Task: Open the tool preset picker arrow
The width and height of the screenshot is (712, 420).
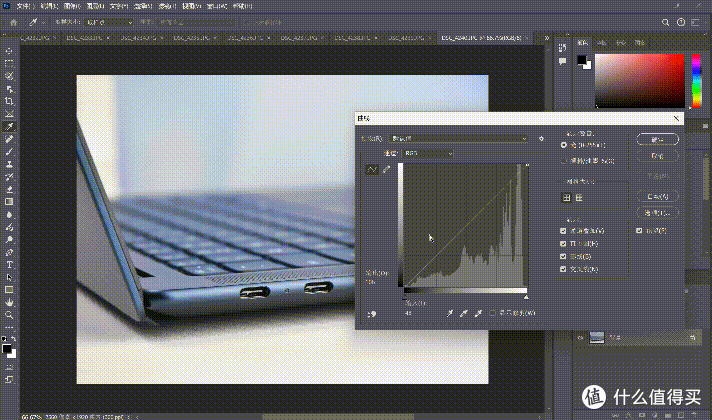Action: tap(43, 22)
